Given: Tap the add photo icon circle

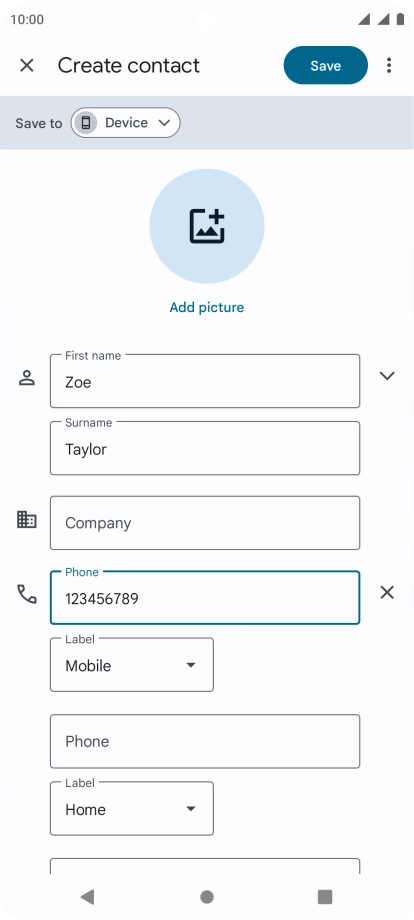Looking at the screenshot, I should coord(207,226).
